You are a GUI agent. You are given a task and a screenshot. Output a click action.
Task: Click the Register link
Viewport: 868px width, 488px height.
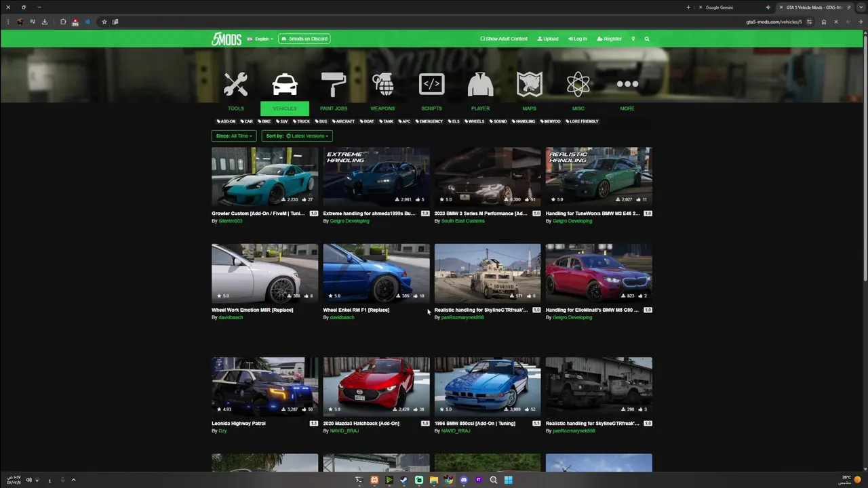[610, 39]
